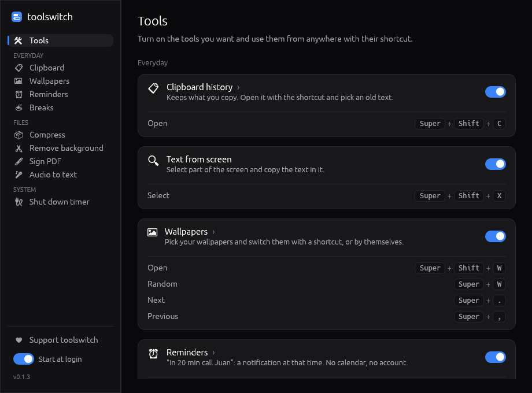Click the Reminders card title
This screenshot has width=532, height=393.
click(x=187, y=353)
